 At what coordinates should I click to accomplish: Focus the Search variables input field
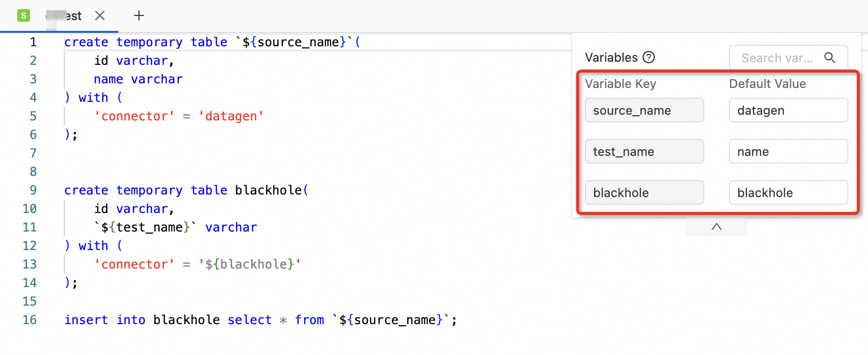click(788, 58)
